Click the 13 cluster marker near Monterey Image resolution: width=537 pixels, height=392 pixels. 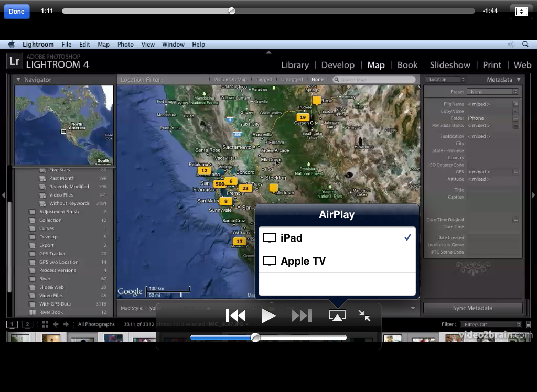click(239, 242)
